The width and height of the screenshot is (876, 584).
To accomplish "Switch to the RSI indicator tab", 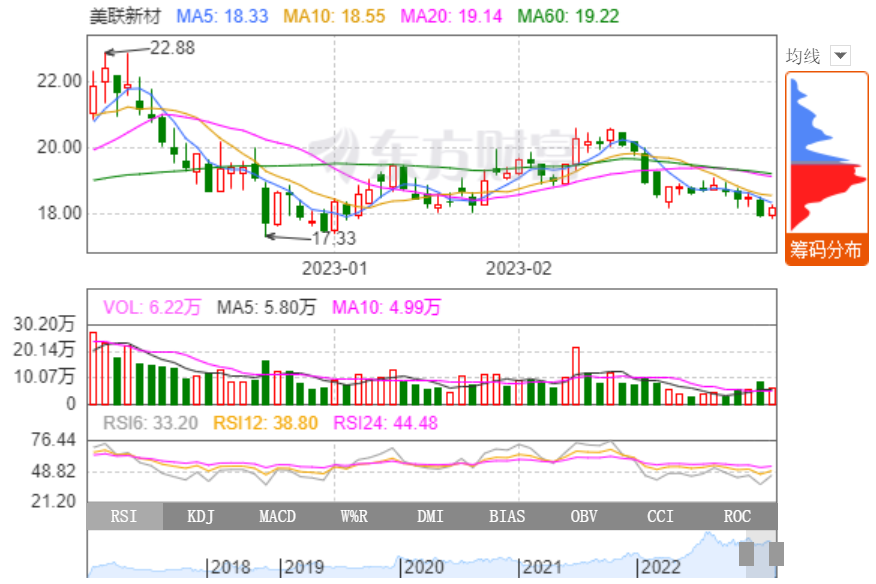I will [x=124, y=516].
